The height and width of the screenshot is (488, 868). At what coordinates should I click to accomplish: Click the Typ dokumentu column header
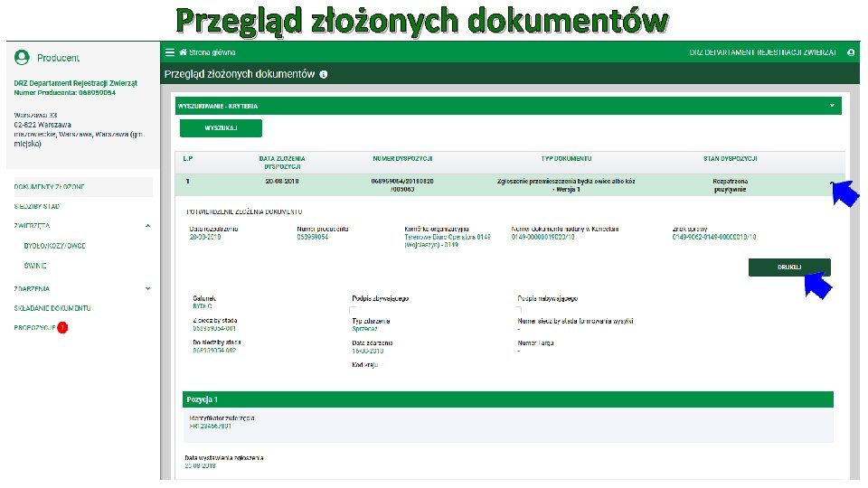(566, 159)
